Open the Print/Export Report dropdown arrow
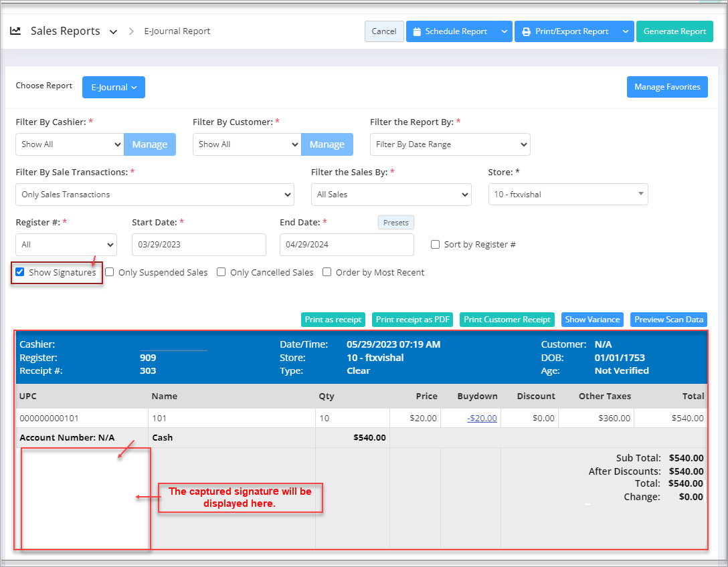Screen dimensions: 728x567 click(x=626, y=31)
